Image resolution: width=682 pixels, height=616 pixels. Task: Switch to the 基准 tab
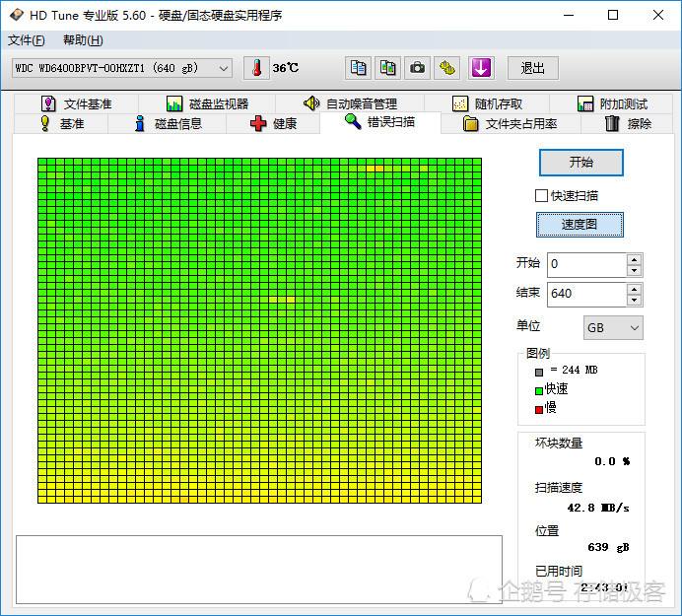tap(61, 124)
